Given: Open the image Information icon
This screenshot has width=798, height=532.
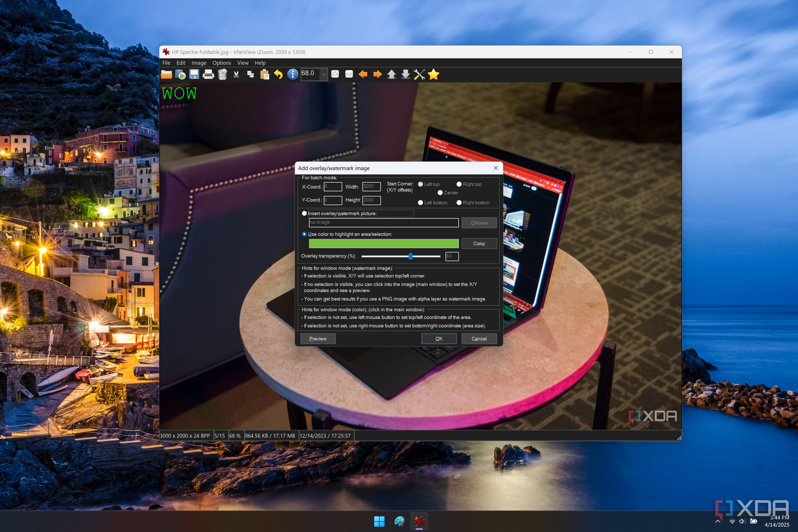Looking at the screenshot, I should pos(292,74).
